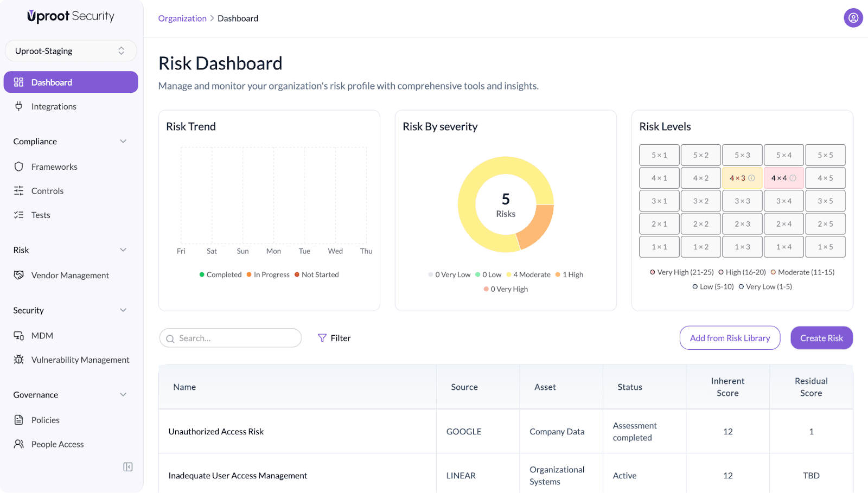868x493 pixels.
Task: Click the Integrations plug icon
Action: pos(19,106)
